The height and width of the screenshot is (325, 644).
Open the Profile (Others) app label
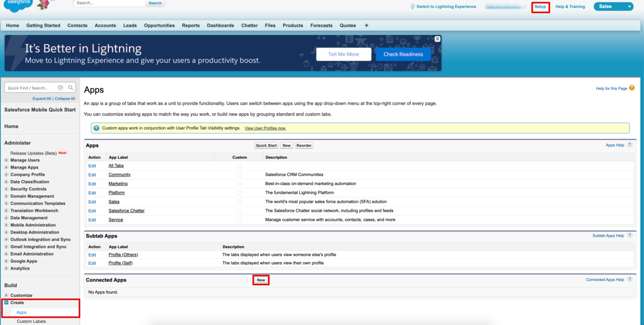(x=123, y=255)
